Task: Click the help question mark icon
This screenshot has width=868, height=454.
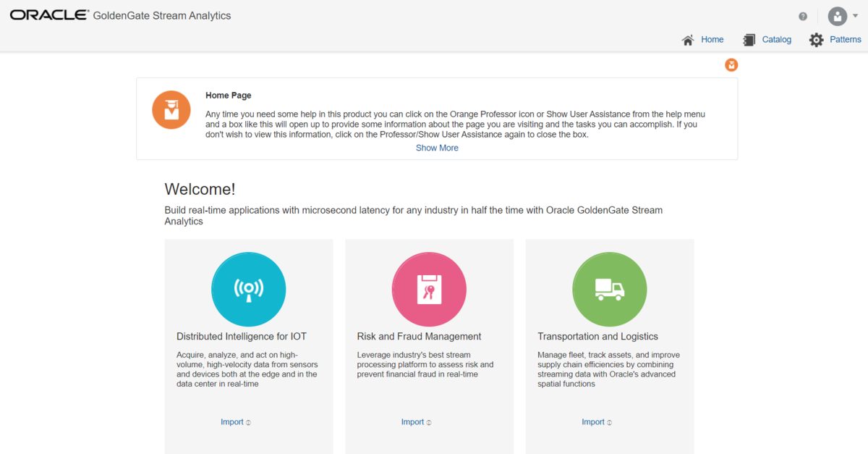Action: pyautogui.click(x=803, y=16)
